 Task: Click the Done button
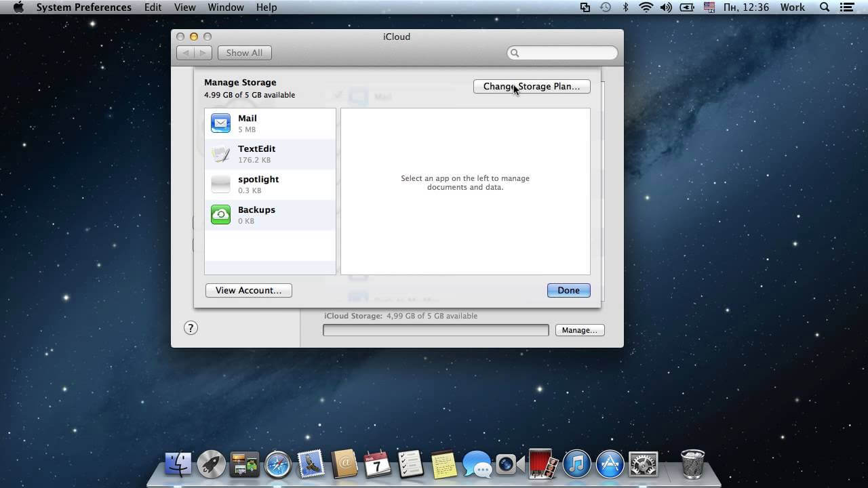(568, 290)
